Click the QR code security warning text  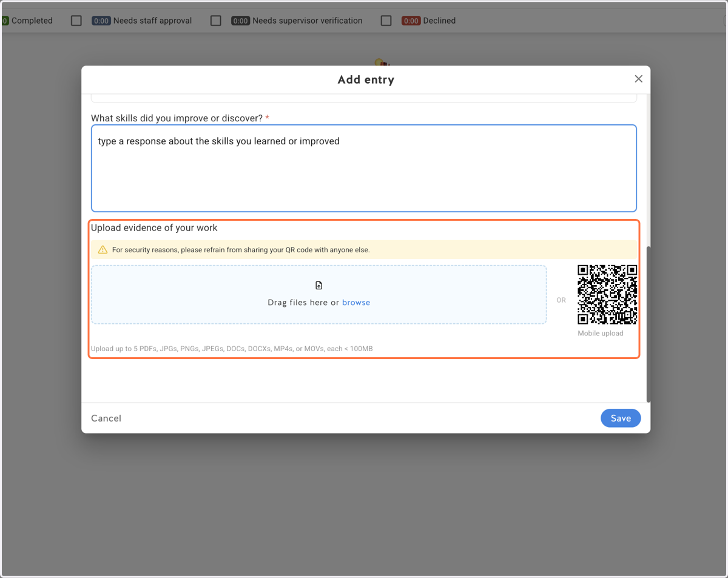[241, 250]
